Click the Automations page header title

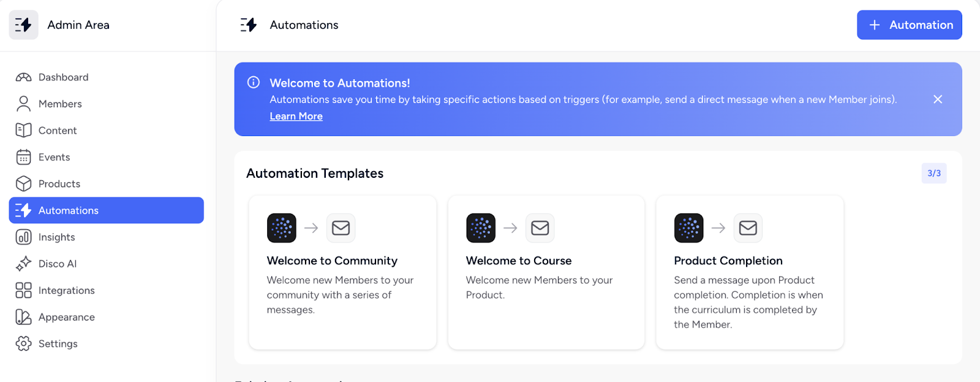point(304,25)
